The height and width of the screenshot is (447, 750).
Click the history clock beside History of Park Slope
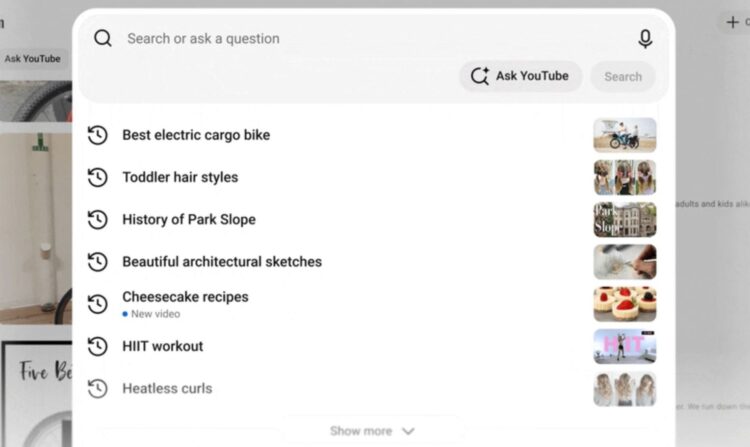(98, 219)
